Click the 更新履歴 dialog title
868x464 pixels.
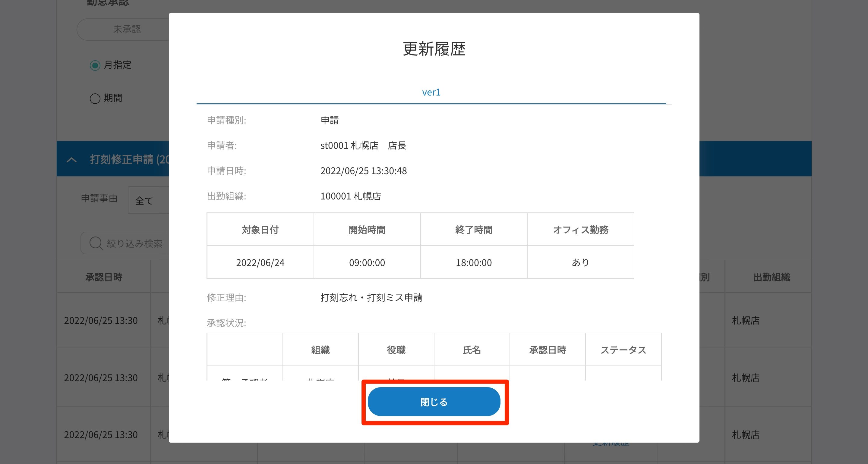click(434, 49)
